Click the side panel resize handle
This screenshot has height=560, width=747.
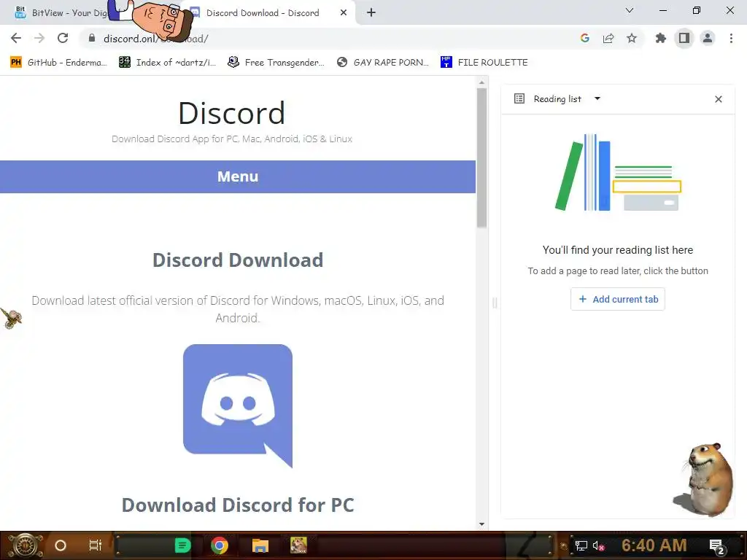[495, 303]
